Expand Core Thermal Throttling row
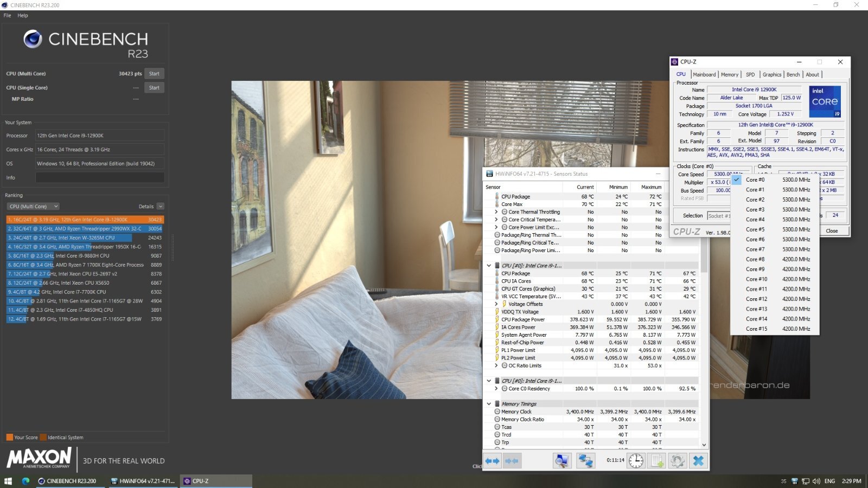Viewport: 868px width, 488px height. 496,212
